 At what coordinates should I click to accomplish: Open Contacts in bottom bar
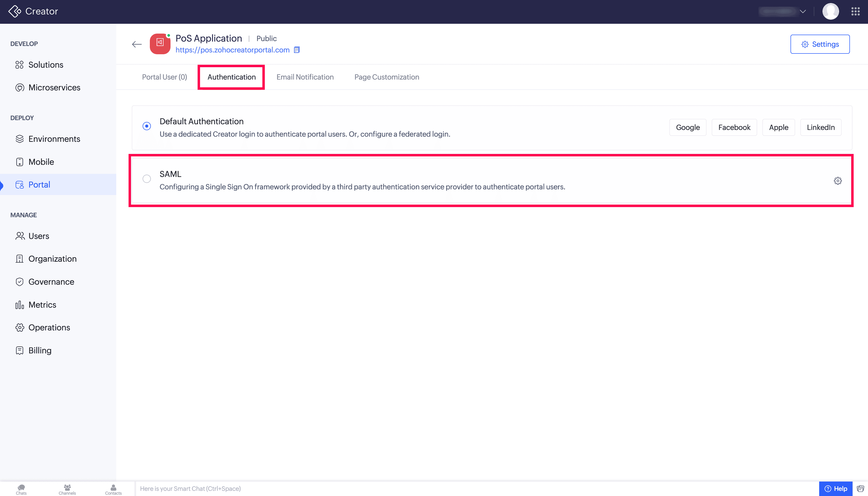[x=113, y=489]
